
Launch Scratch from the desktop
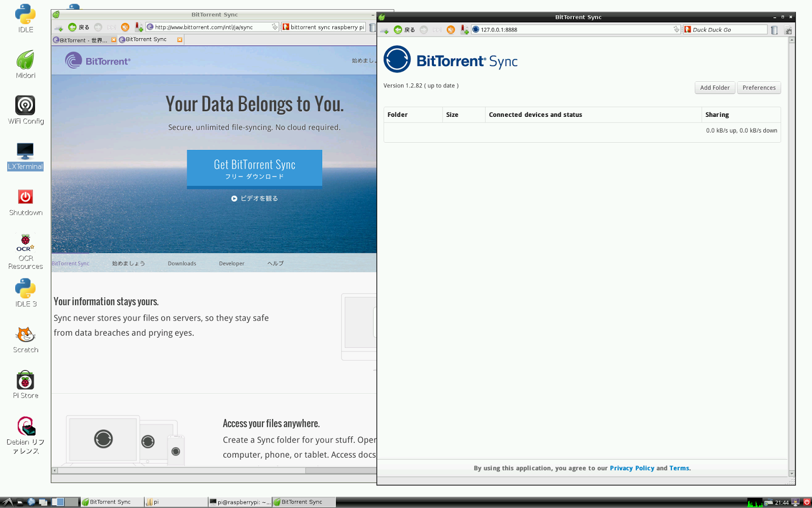[x=25, y=339]
